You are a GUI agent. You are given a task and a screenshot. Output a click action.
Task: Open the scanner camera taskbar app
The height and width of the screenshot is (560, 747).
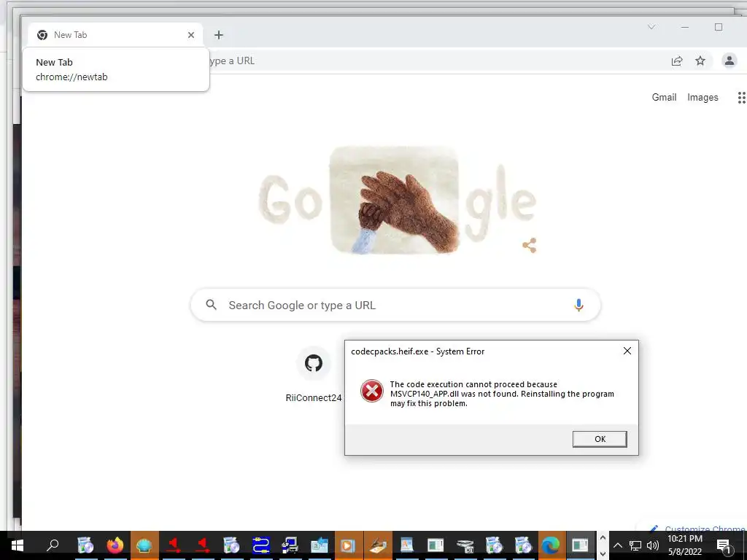pyautogui.click(x=465, y=545)
